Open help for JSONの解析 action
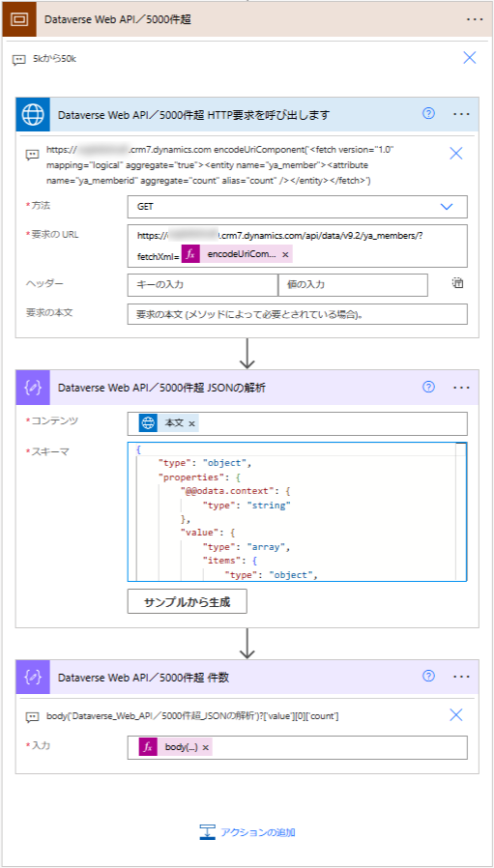 [428, 387]
